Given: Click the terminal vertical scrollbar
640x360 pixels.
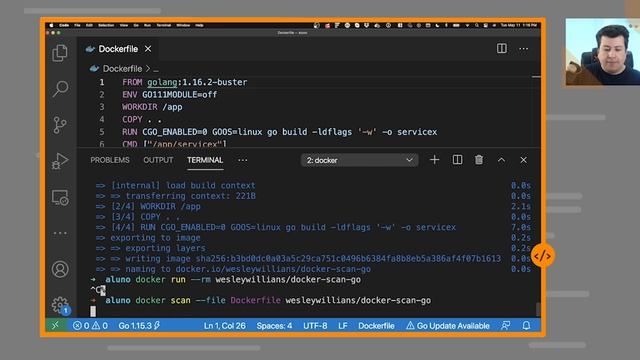Looking at the screenshot, I should (538, 309).
